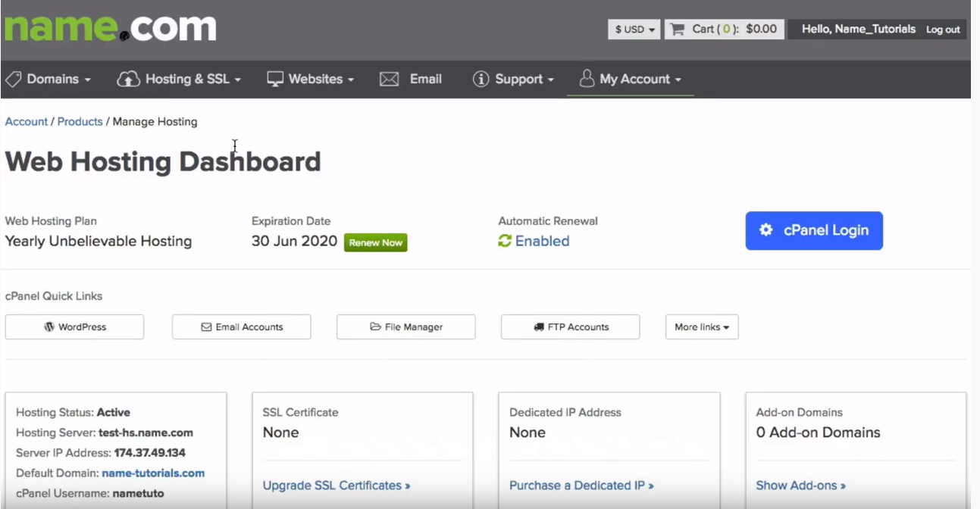The image size is (980, 509).
Task: Click the My Account person icon
Action: click(x=587, y=79)
